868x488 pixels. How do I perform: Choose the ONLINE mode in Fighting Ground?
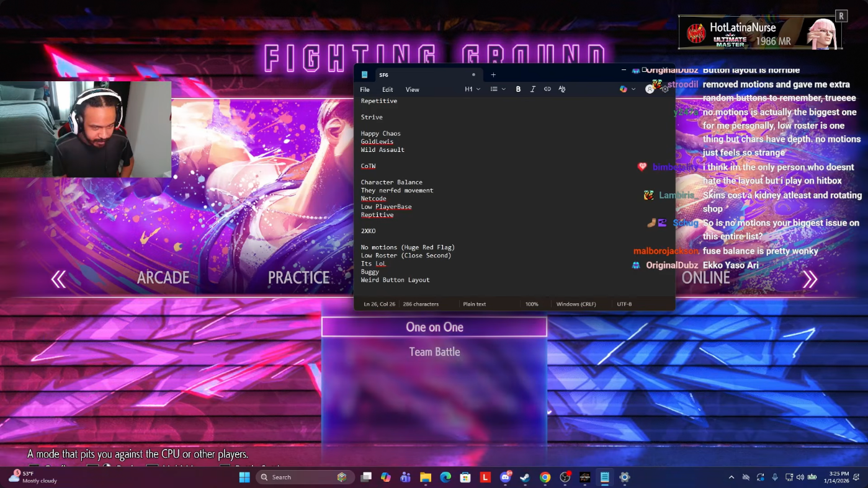pos(706,278)
